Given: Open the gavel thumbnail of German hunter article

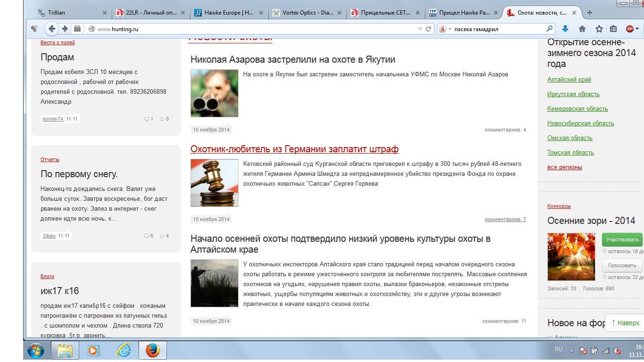Looking at the screenshot, I should [215, 183].
